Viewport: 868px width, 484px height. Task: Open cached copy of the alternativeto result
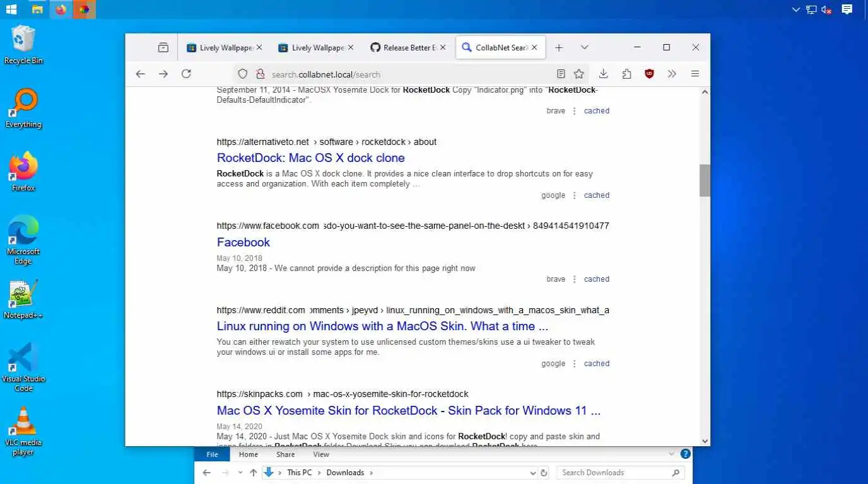[x=597, y=195]
